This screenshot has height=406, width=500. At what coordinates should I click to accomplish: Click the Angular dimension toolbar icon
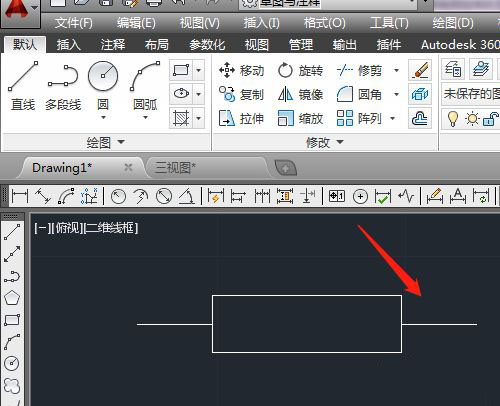(x=187, y=196)
